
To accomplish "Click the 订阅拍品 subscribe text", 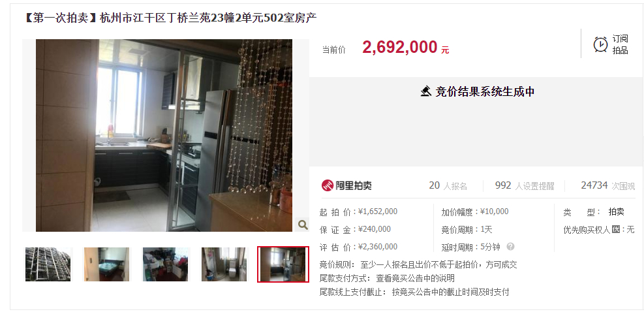I will [620, 44].
